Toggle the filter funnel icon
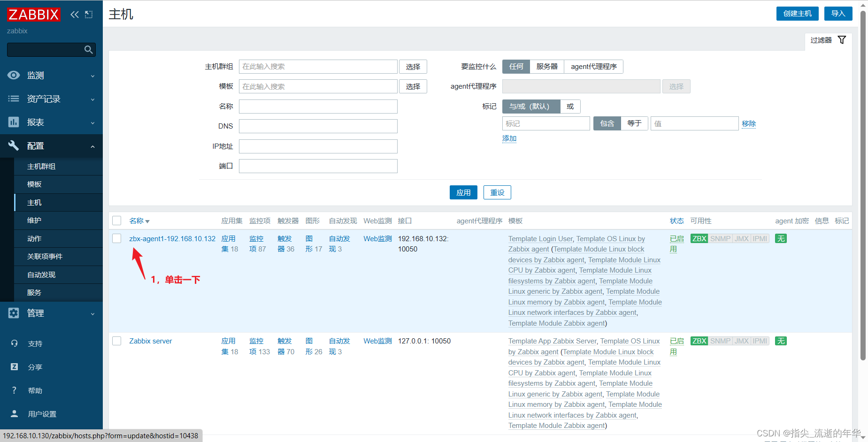 click(x=842, y=40)
